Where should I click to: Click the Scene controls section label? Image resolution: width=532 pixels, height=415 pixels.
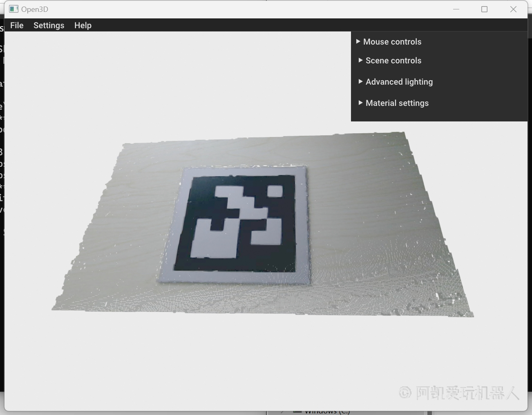393,61
